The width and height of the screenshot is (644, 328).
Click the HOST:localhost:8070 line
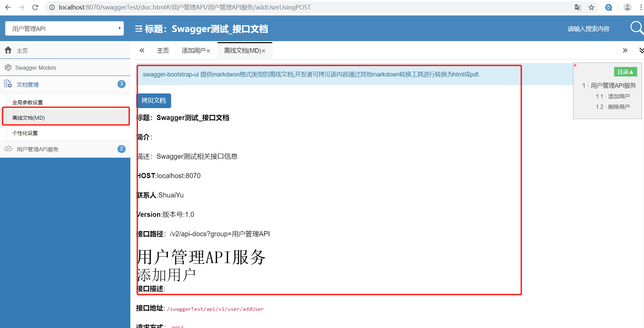coord(168,176)
